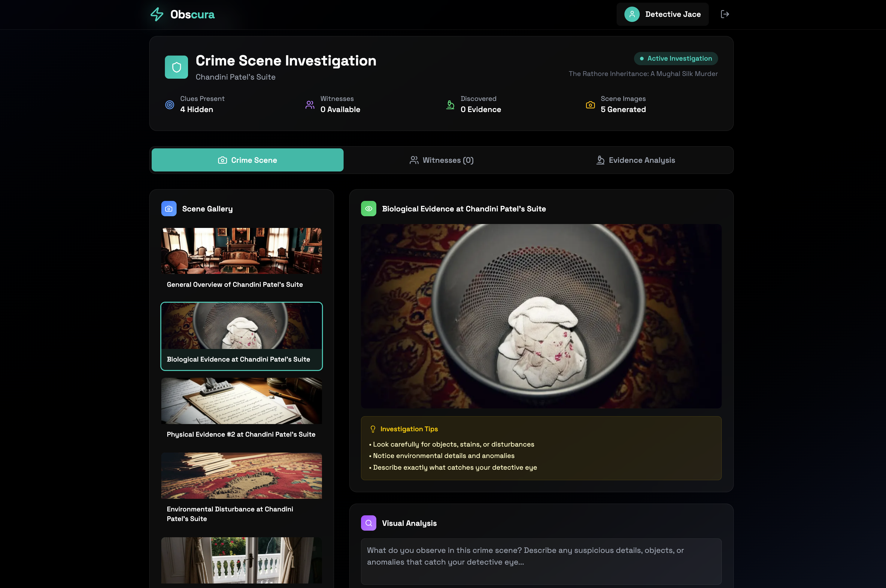Image resolution: width=886 pixels, height=588 pixels.
Task: Open the Environmental Disturbance scene thumbnail
Action: point(241,475)
